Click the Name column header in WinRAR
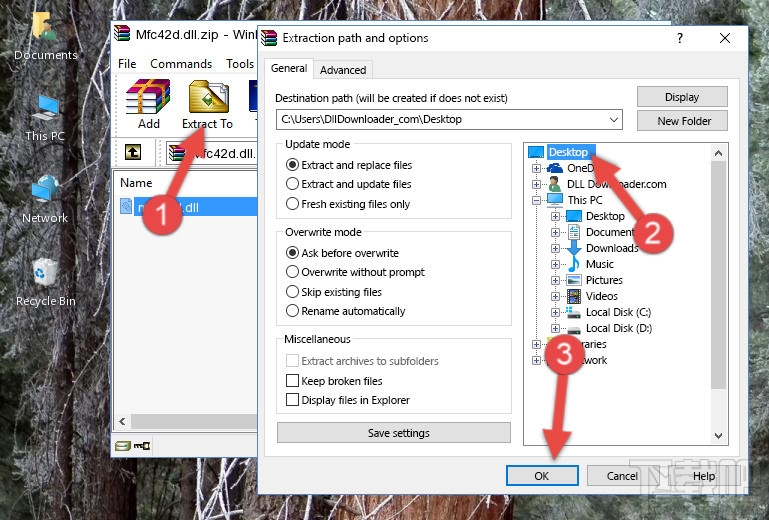 [x=136, y=183]
